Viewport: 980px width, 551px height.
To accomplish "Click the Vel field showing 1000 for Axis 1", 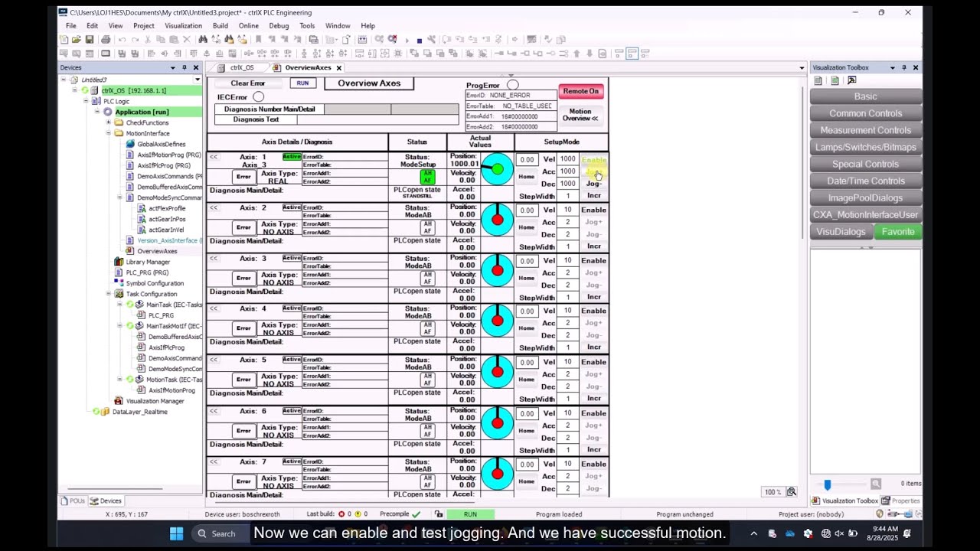I will (567, 159).
